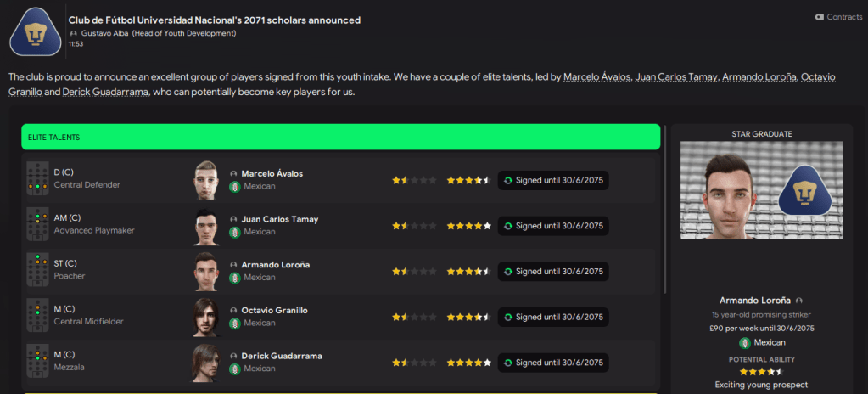
Task: Click info icon beside Armando Loroña in Star Graduate
Action: (x=799, y=301)
